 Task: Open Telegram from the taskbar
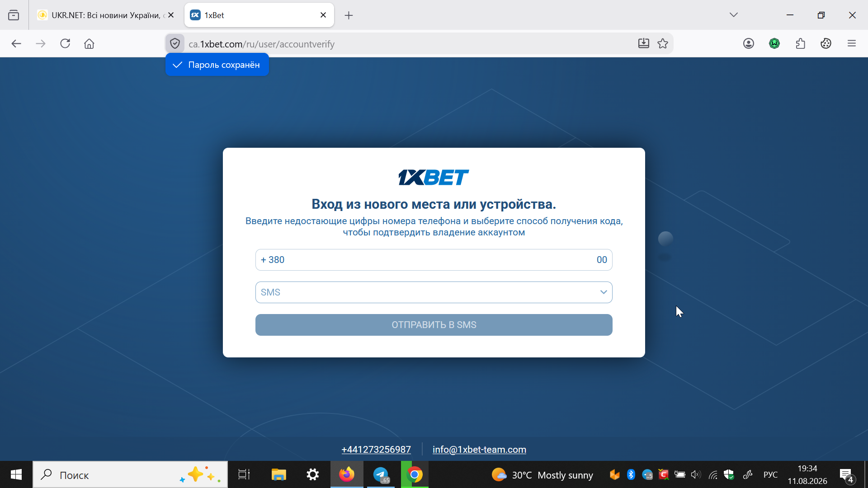(381, 474)
